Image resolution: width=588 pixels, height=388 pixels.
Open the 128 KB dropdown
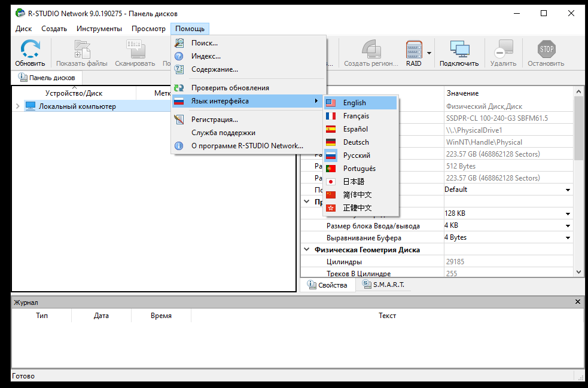(x=568, y=213)
